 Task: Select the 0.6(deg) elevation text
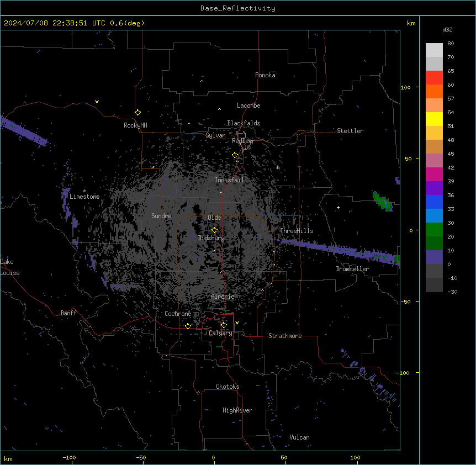127,23
